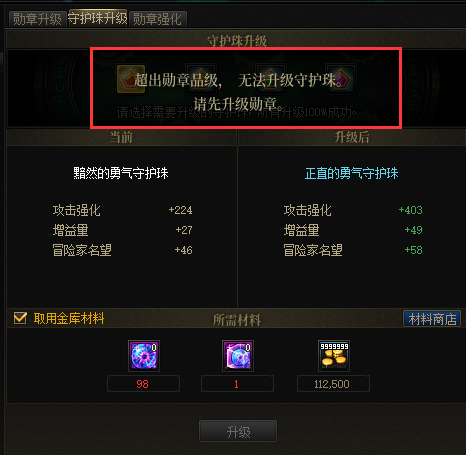This screenshot has width=466, height=455.
Task: Switch to the 勋章升级 tab
Action: (x=37, y=19)
